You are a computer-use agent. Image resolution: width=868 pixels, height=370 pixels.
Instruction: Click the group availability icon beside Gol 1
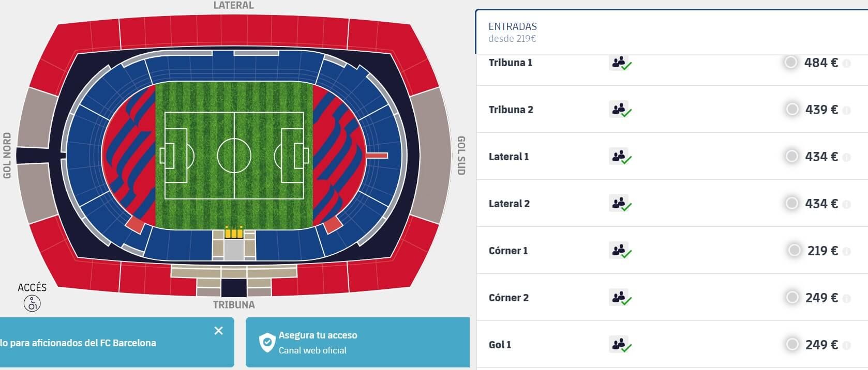(x=620, y=344)
